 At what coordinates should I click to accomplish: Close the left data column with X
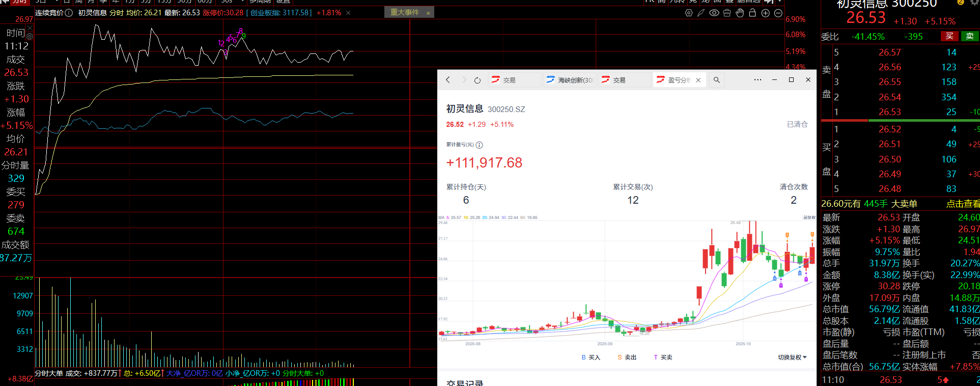(30, 28)
